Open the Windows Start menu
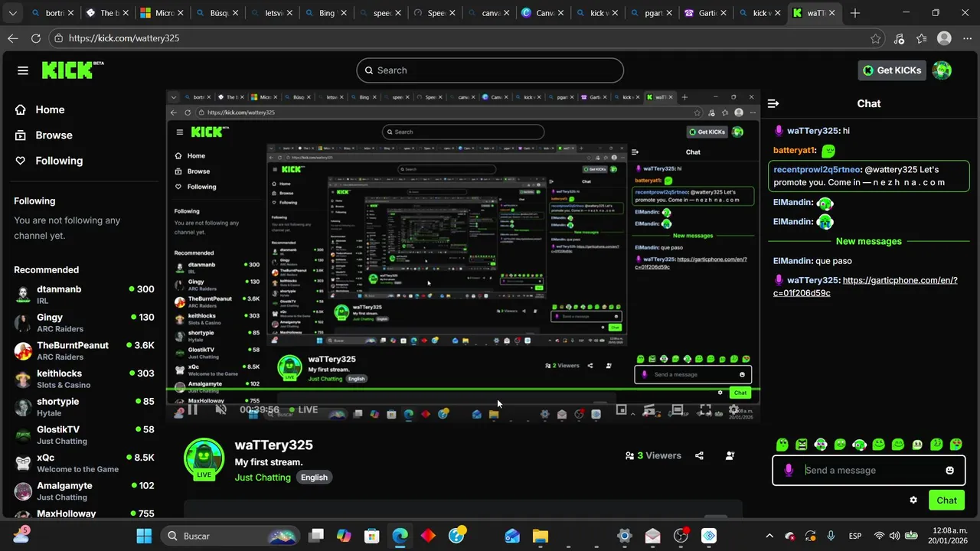Viewport: 980px width, 551px height. (x=144, y=536)
